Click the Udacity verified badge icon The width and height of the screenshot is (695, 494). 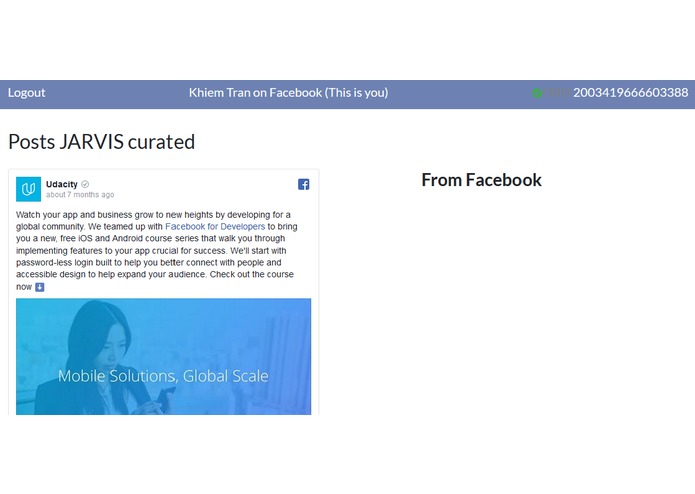click(85, 184)
